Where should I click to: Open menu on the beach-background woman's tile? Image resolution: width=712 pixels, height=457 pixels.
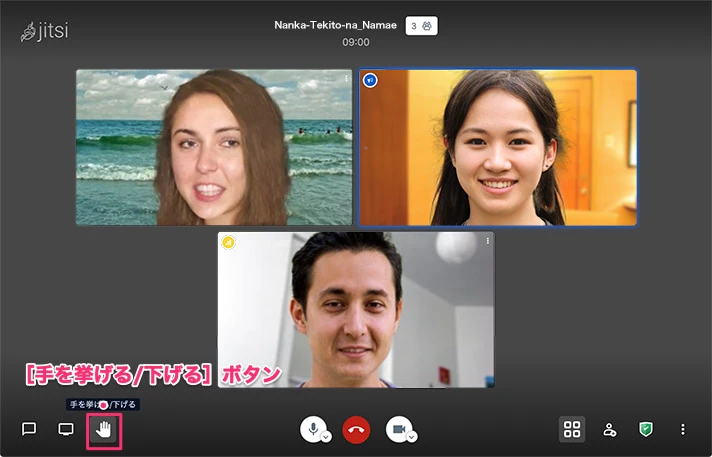pyautogui.click(x=346, y=78)
